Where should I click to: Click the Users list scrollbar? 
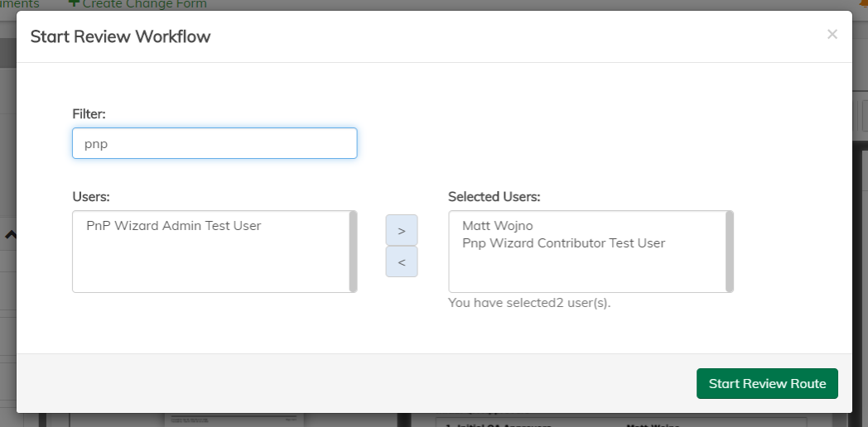click(354, 251)
